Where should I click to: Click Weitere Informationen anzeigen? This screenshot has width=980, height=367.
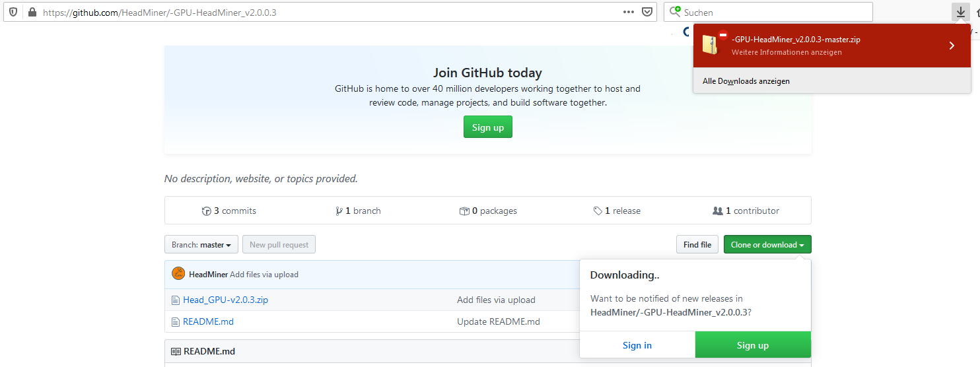coord(787,52)
